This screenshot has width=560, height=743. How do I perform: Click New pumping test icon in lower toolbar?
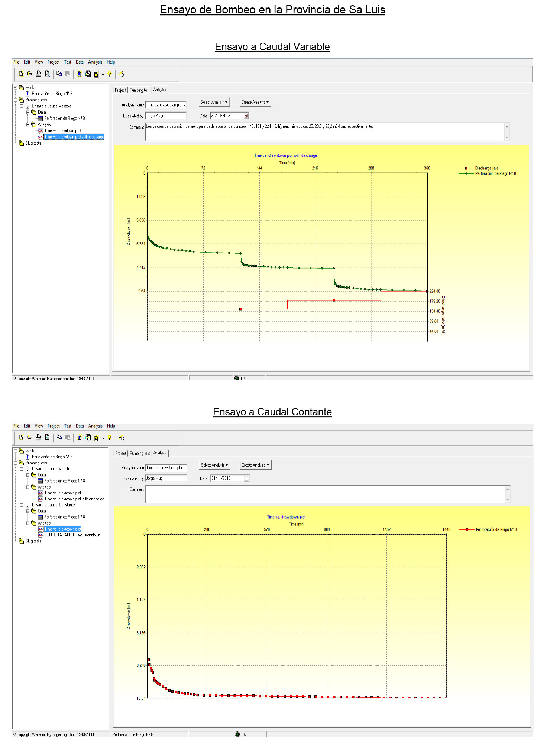88,438
